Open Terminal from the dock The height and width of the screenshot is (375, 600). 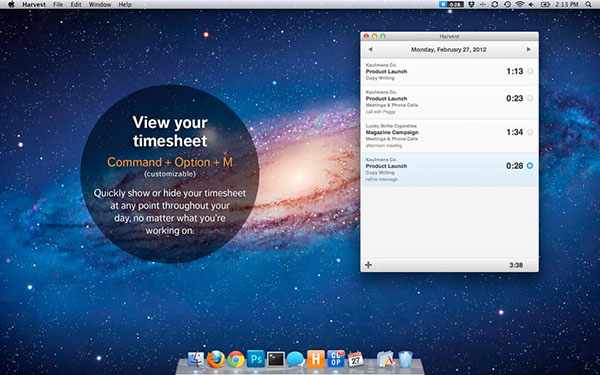pos(276,359)
